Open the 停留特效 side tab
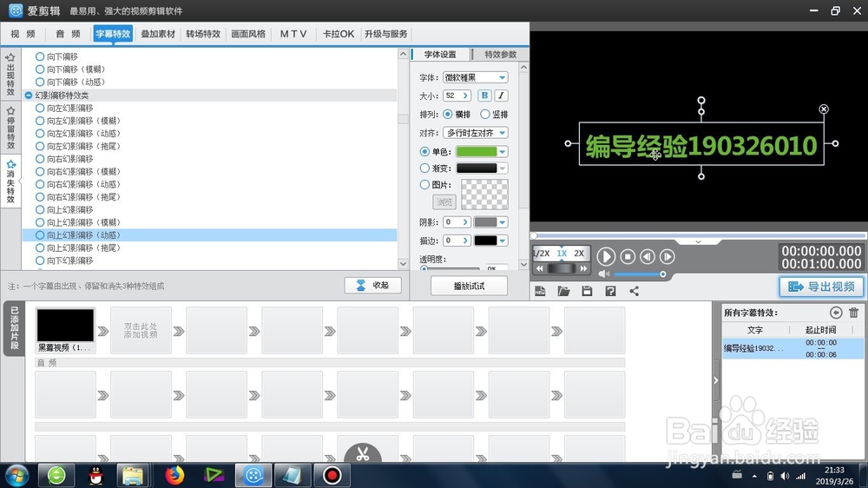 tap(10, 128)
